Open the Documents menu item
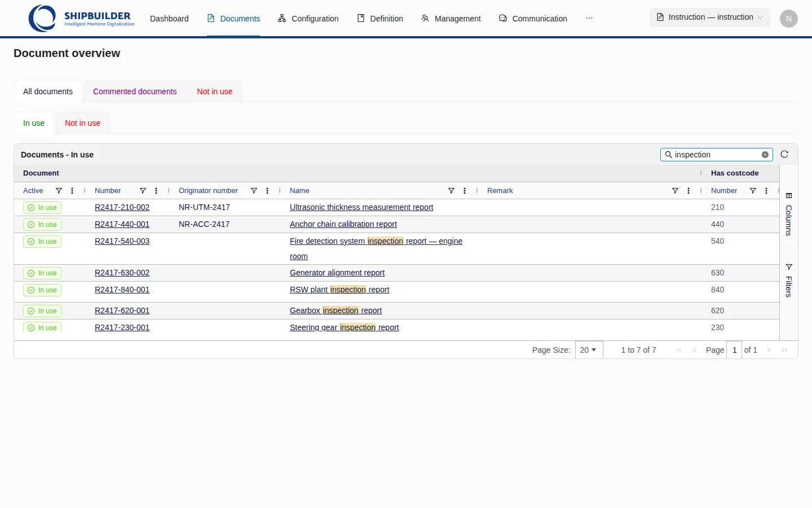 point(233,19)
